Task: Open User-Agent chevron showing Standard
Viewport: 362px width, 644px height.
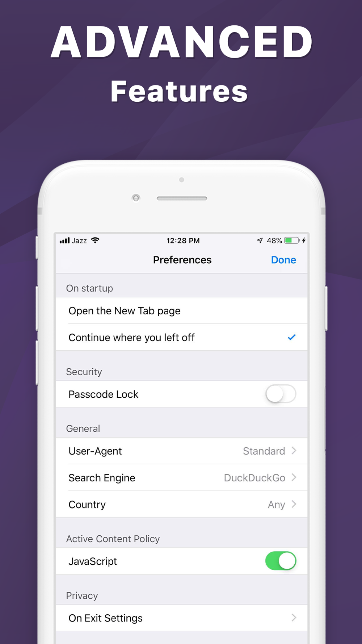Action: (294, 451)
